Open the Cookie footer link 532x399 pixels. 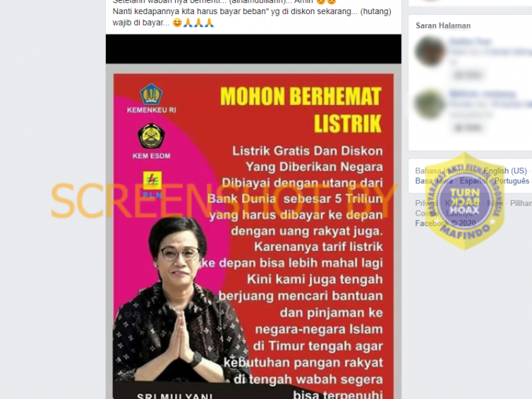[x=427, y=213]
